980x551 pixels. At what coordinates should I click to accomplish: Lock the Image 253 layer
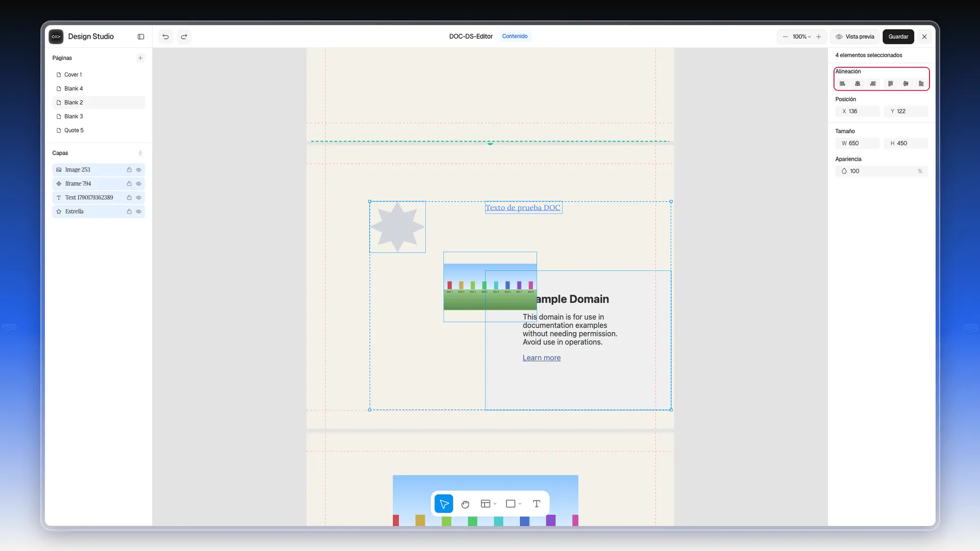tap(129, 170)
